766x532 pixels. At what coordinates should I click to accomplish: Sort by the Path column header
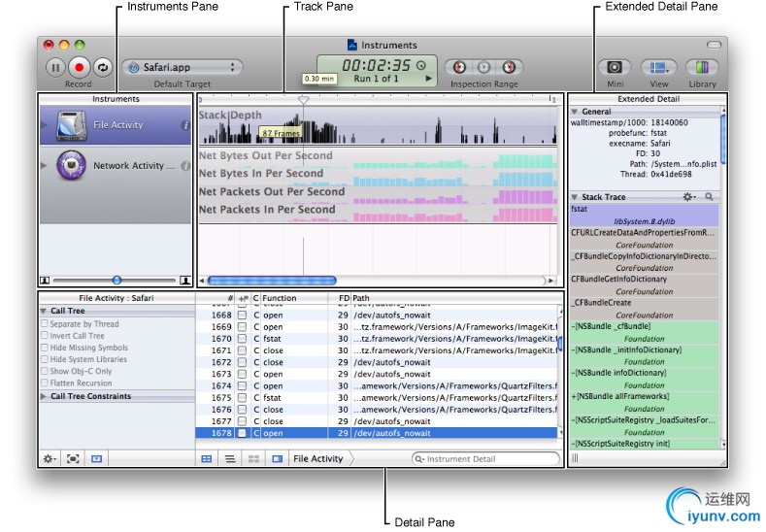click(x=454, y=298)
